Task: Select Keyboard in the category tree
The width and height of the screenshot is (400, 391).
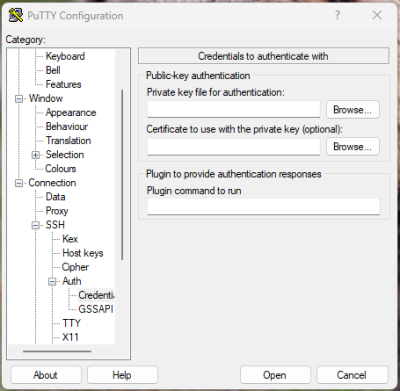Action: point(65,56)
